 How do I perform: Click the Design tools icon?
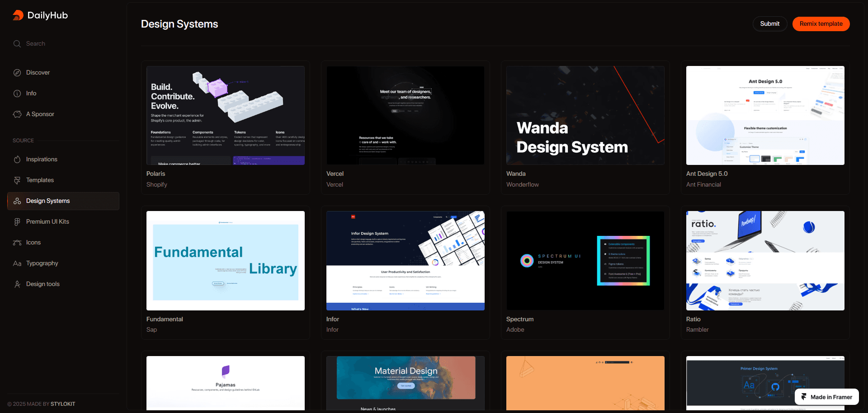[x=17, y=284]
